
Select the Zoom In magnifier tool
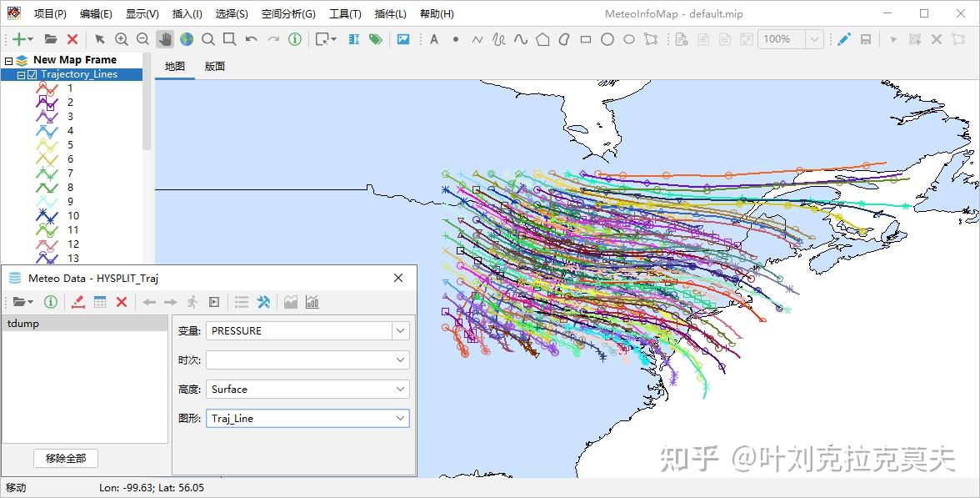coord(122,38)
